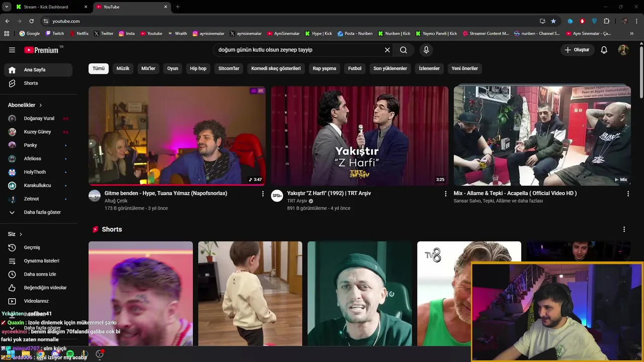Viewport: 644px width, 362px height.
Task: Open more options for Yakıştır Z Harfi video
Action: click(445, 194)
